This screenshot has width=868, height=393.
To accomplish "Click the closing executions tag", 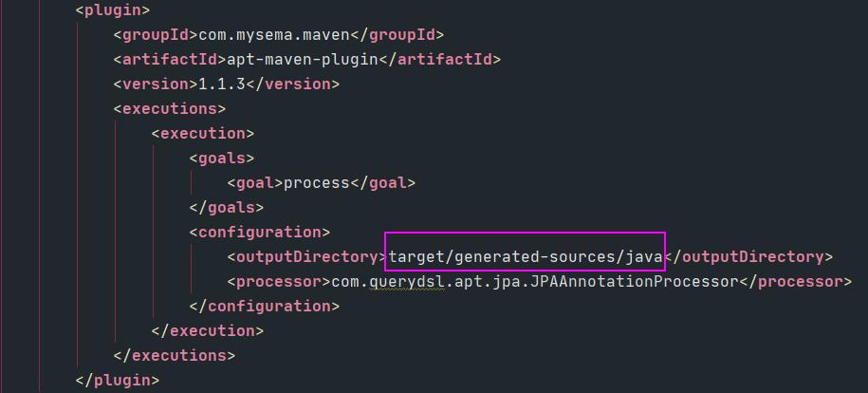I will click(174, 356).
